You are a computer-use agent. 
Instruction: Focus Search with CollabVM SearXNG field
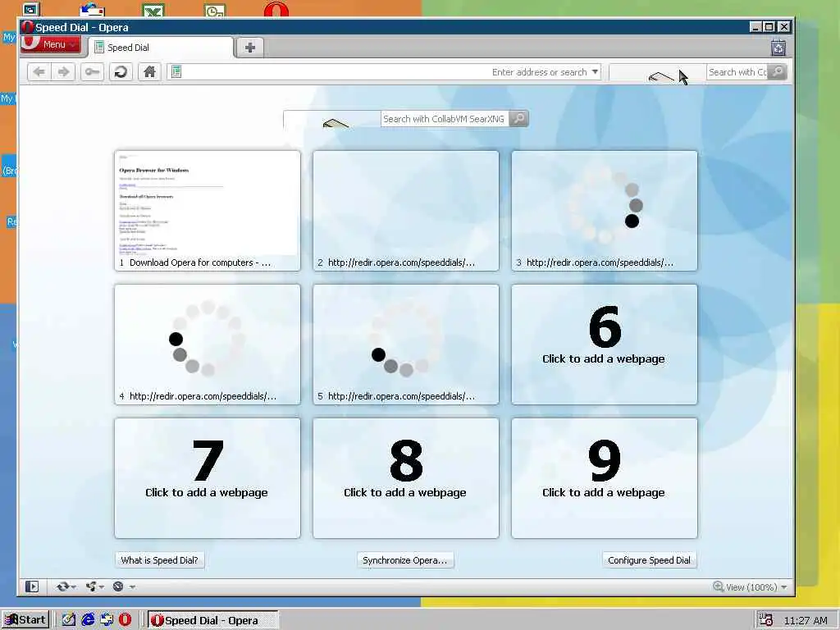click(445, 119)
